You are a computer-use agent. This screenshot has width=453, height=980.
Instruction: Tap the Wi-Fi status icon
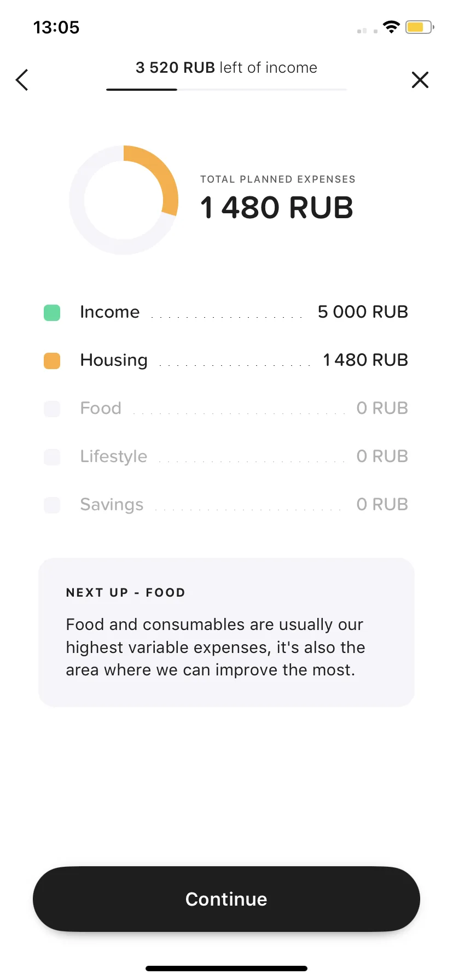[391, 27]
